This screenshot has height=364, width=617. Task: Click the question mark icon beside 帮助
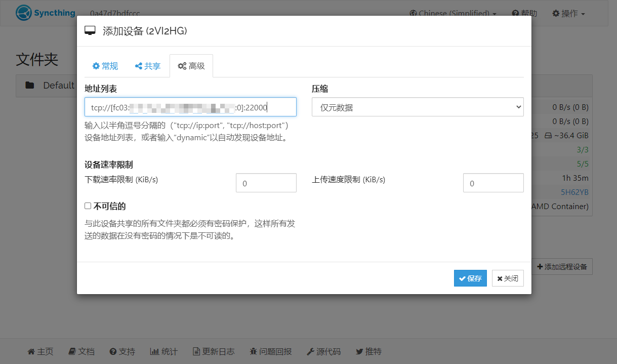[515, 14]
